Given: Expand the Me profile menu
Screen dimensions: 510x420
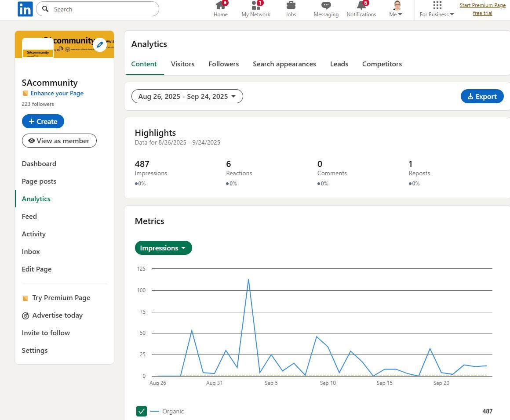Looking at the screenshot, I should coord(396,9).
